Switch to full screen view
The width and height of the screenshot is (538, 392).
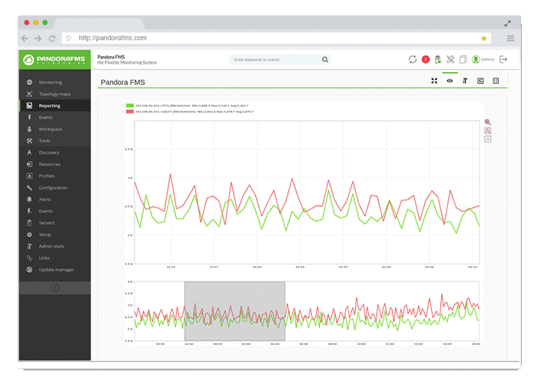(434, 81)
